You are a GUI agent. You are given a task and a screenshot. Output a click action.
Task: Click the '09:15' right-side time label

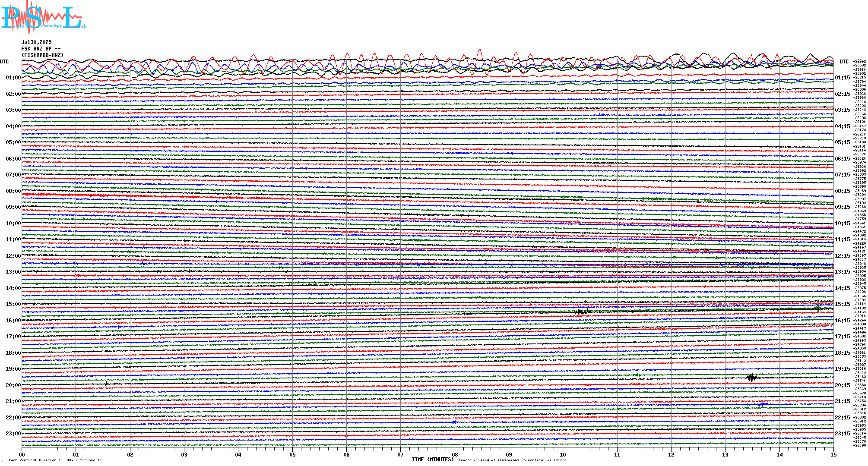tap(843, 207)
